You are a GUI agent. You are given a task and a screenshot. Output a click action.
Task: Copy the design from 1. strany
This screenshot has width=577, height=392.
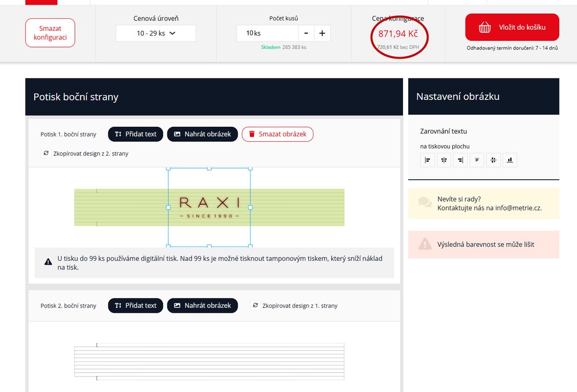click(294, 306)
